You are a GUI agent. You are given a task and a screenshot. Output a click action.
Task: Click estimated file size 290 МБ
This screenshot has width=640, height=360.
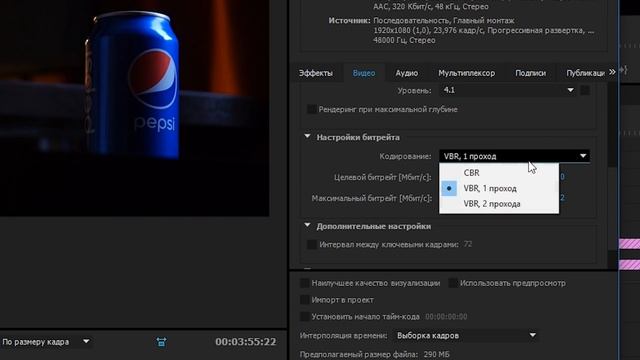coord(436,354)
